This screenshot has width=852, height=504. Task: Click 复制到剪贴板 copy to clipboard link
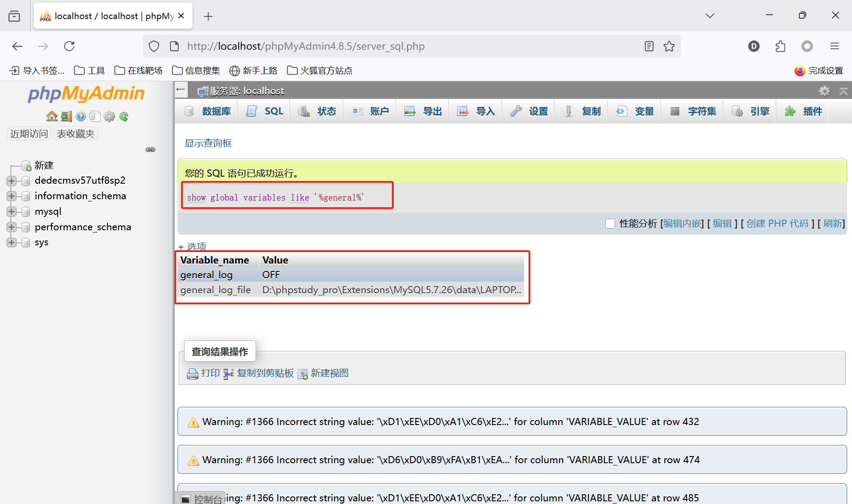(x=259, y=373)
